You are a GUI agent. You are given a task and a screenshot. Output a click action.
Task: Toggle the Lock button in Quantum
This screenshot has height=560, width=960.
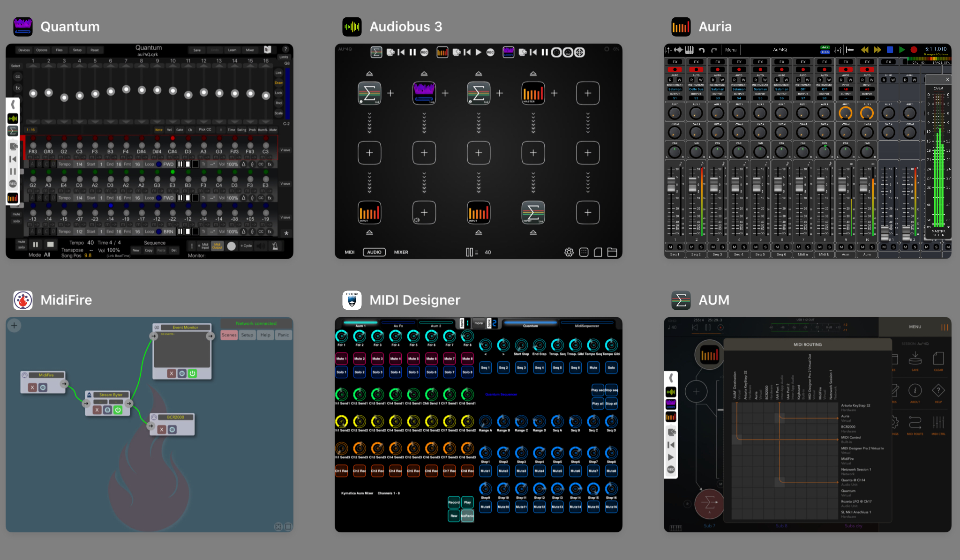click(279, 93)
